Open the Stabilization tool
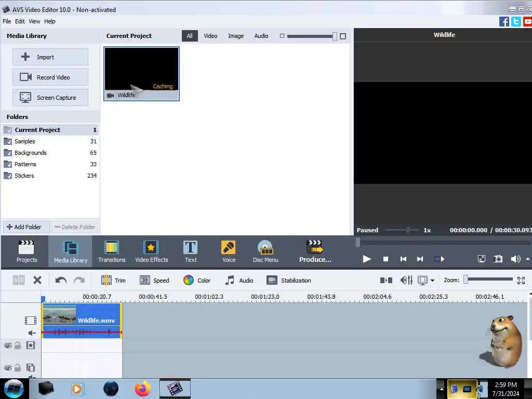532x399 pixels. tap(288, 280)
